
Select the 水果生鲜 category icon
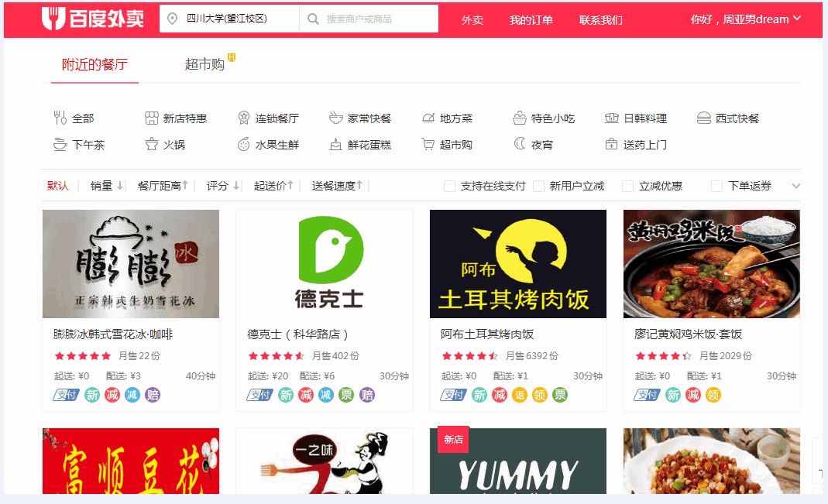point(243,144)
